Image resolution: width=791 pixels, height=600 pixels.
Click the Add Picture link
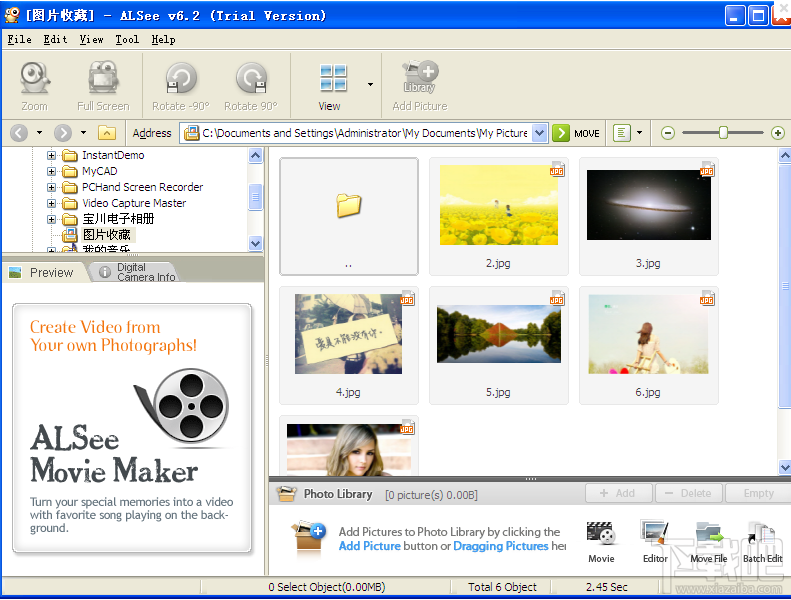coord(370,546)
